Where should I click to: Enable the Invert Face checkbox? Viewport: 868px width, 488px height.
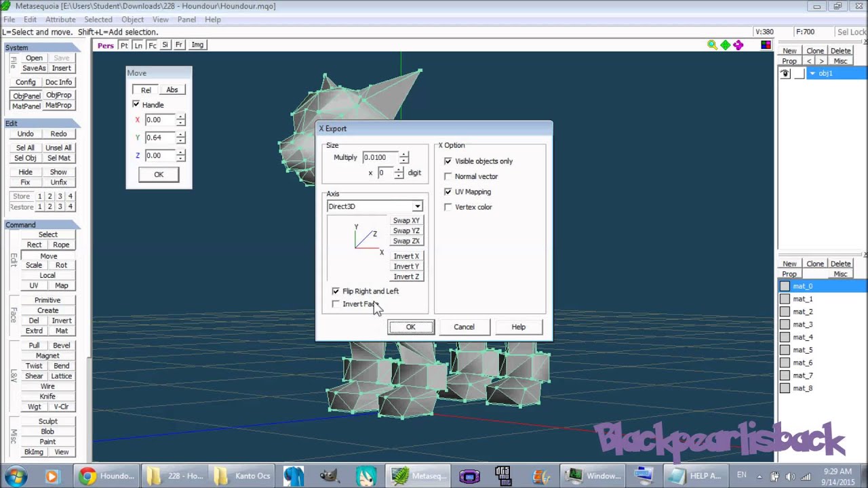[336, 304]
